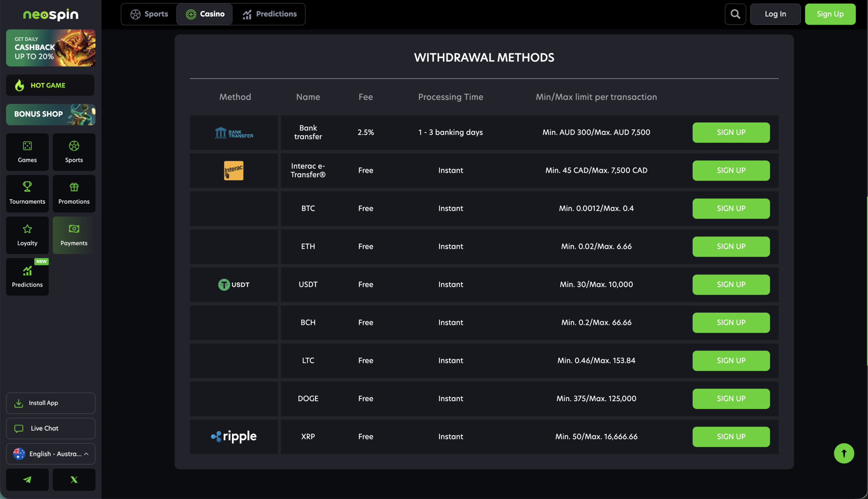Click Sign Up in the ETH row
Image resolution: width=868 pixels, height=499 pixels.
point(731,246)
